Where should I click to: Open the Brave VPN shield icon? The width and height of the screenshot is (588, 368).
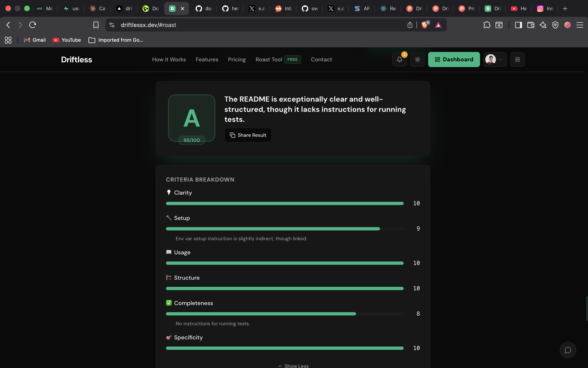click(x=555, y=25)
